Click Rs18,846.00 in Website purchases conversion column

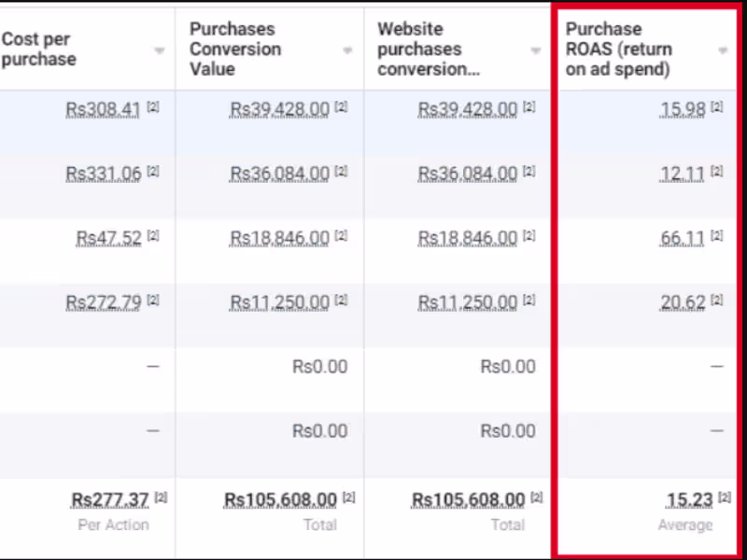pyautogui.click(x=467, y=239)
